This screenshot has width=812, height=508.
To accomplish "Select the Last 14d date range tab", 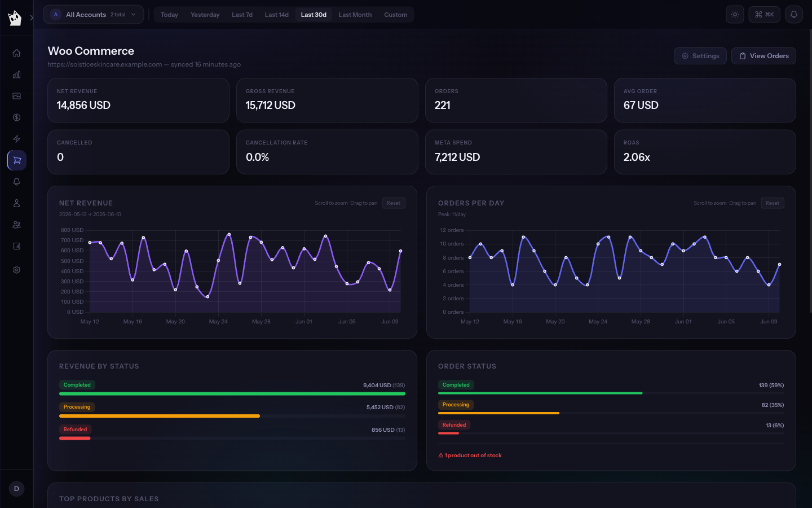I will [x=276, y=15].
